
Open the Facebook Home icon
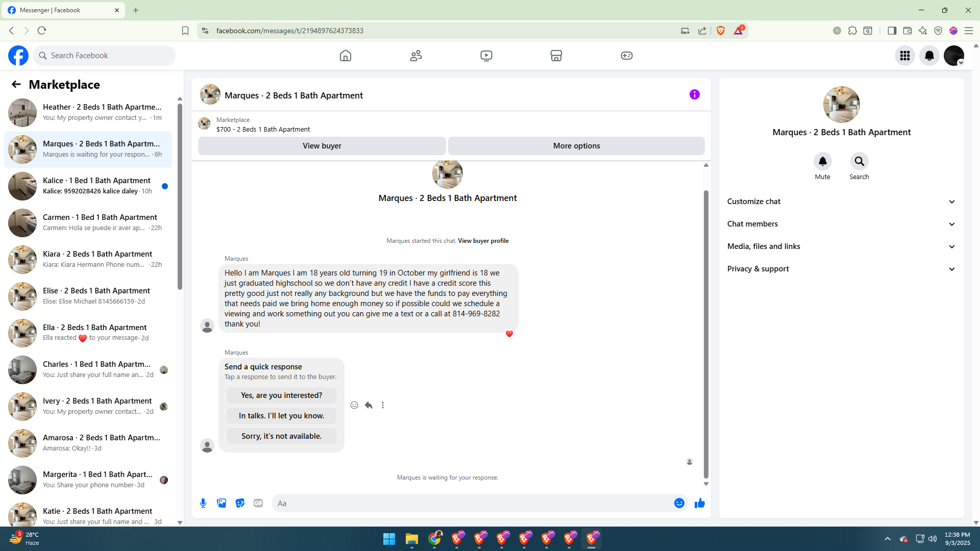pyautogui.click(x=346, y=56)
